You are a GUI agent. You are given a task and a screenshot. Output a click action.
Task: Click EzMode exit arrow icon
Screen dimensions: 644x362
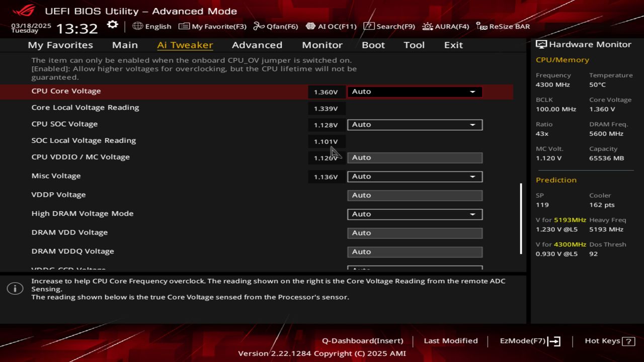click(554, 341)
